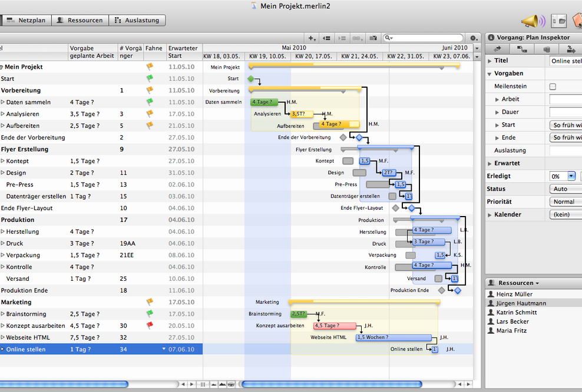582x392 pixels.
Task: Click the resources icon in the inspector toolbar
Action: [546, 49]
